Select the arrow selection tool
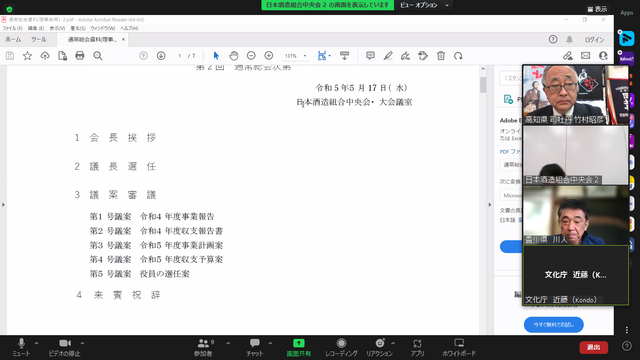Screen dimensions: 640x360 (x=216, y=56)
